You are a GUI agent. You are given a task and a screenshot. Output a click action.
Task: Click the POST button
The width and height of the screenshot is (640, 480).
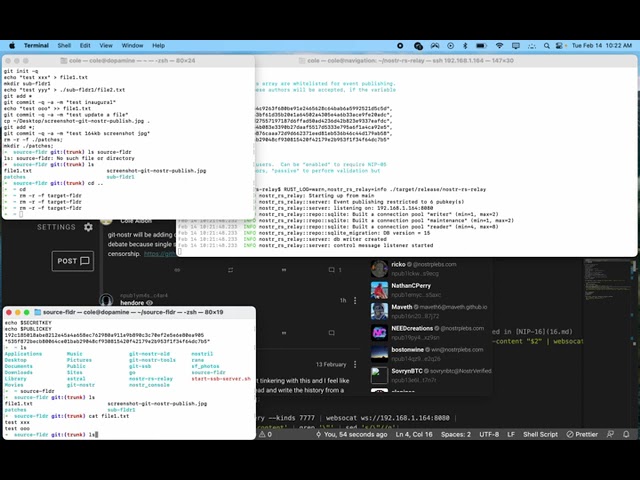coord(73,261)
